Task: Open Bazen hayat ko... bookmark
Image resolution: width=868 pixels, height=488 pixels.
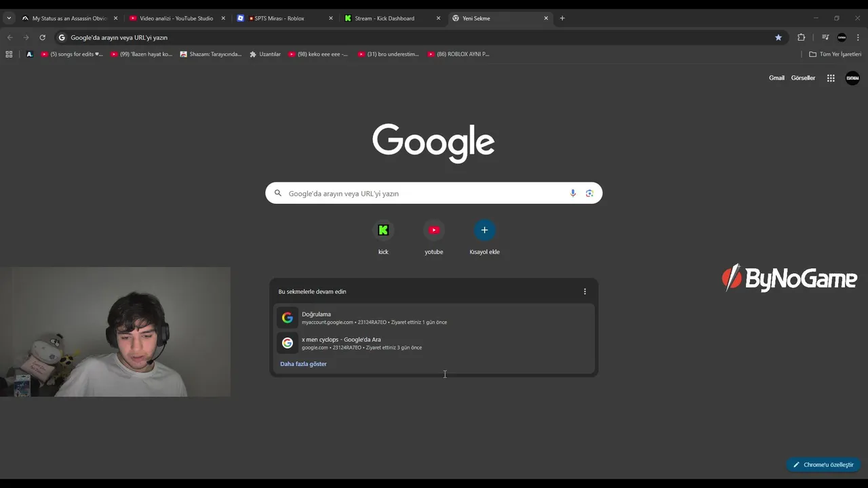Action: point(142,54)
